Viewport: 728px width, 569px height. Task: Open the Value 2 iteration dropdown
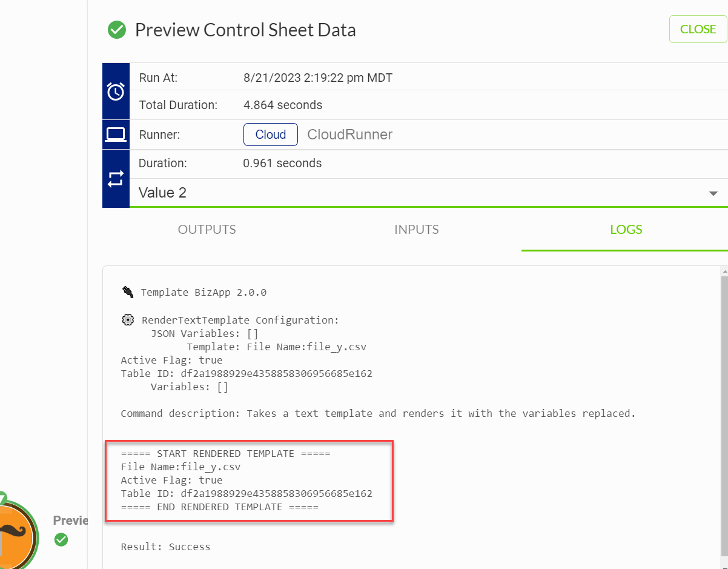428,193
